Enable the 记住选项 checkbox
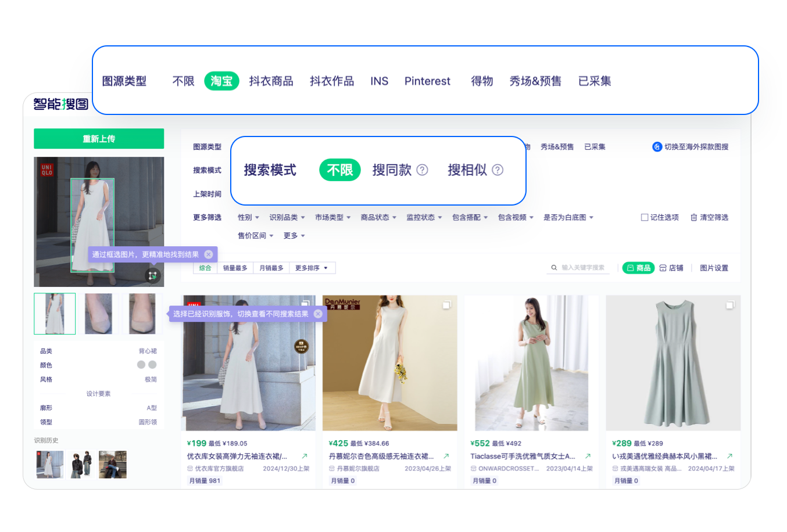The width and height of the screenshot is (787, 532). 644,217
